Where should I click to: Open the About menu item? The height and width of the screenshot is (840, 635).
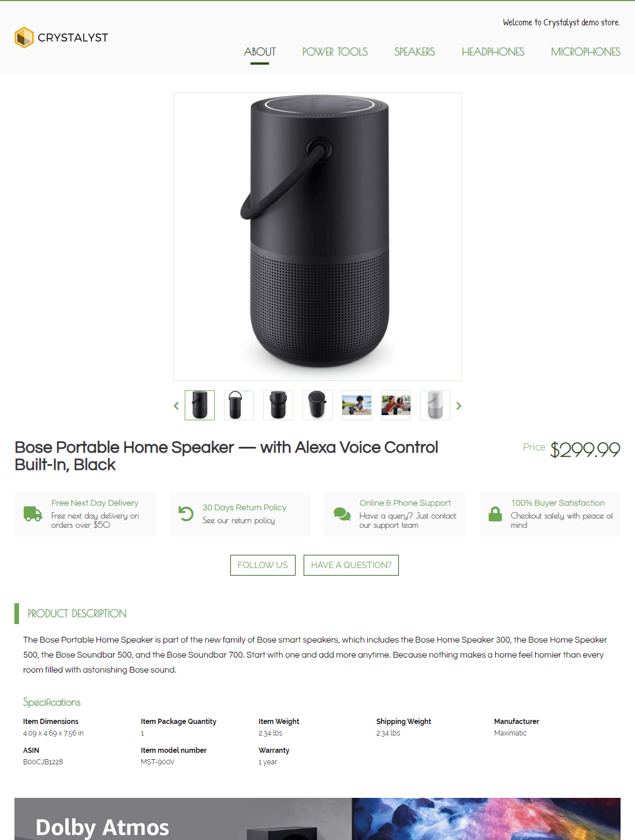point(260,52)
